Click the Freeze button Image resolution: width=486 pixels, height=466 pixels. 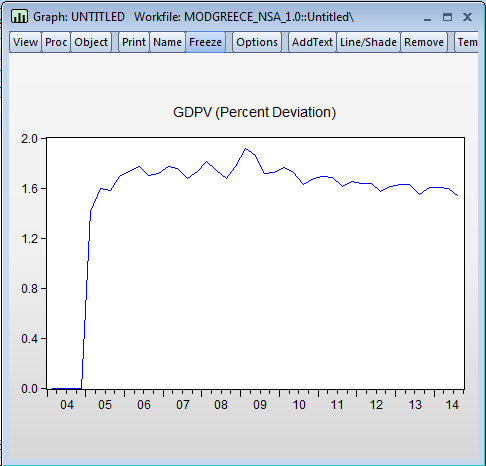click(205, 42)
